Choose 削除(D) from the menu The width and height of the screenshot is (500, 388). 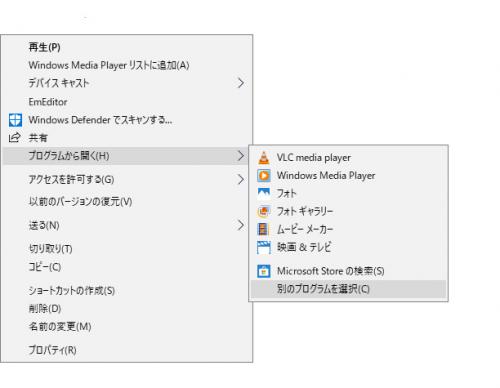point(127,309)
